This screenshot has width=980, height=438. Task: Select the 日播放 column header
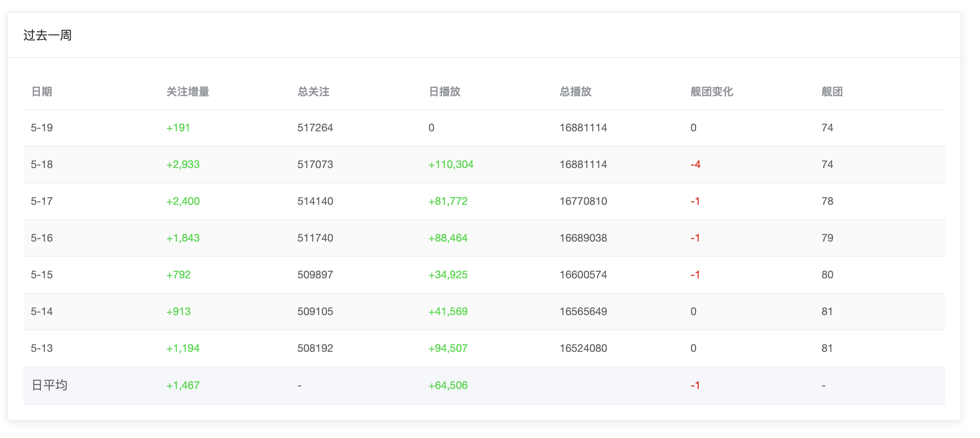pos(444,92)
